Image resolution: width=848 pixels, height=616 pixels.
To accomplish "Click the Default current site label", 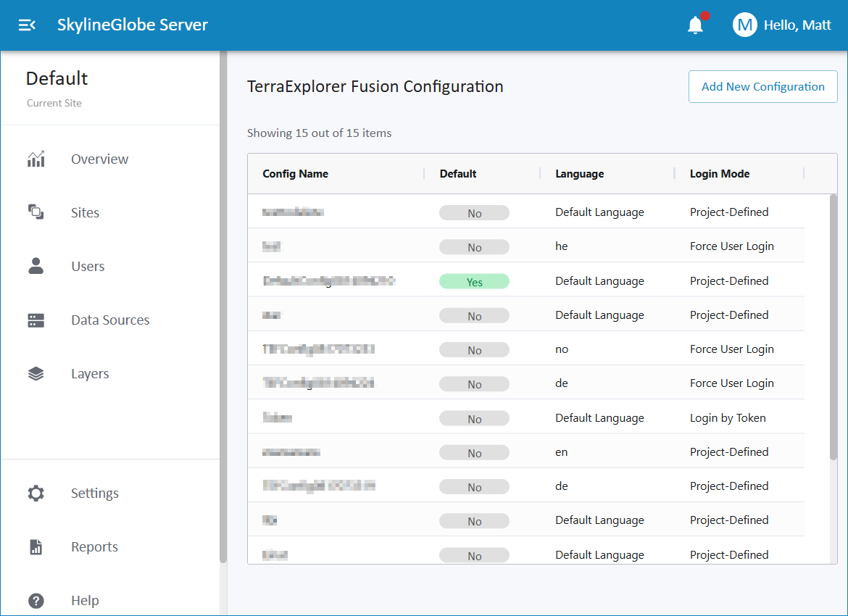I will click(57, 78).
